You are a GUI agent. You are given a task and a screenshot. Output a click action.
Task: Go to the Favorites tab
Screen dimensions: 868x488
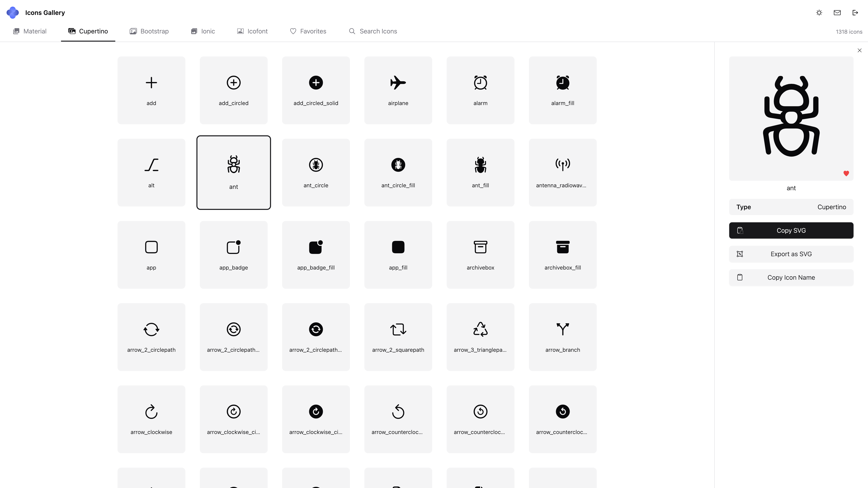click(308, 31)
